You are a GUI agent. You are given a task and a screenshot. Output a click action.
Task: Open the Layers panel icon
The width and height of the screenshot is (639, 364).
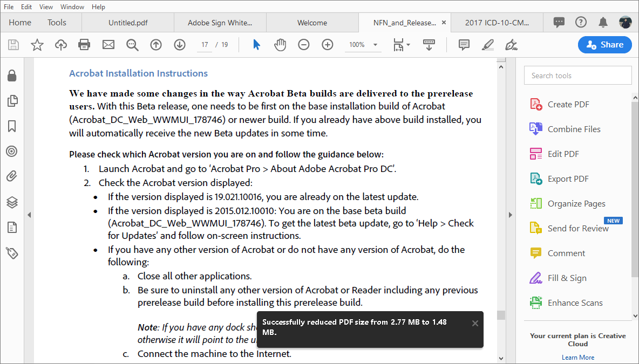click(x=12, y=202)
